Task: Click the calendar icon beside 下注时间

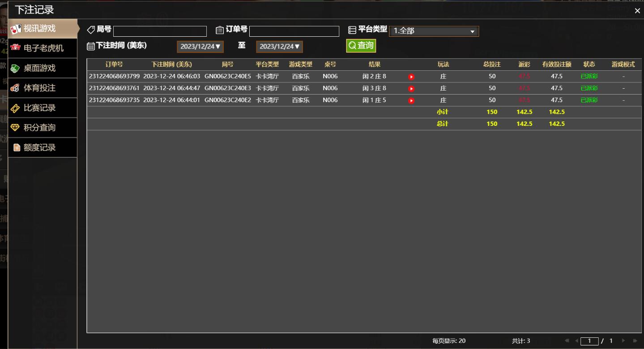Action: click(91, 46)
